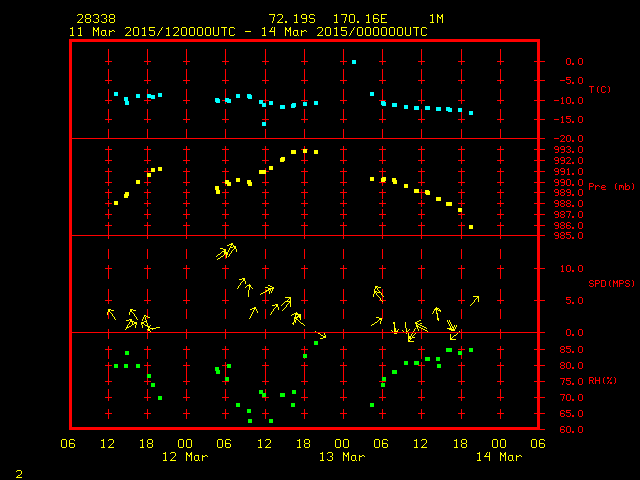640x480 pixels.
Task: Click the 75.0 humidity tick value
Action: pyautogui.click(x=571, y=382)
